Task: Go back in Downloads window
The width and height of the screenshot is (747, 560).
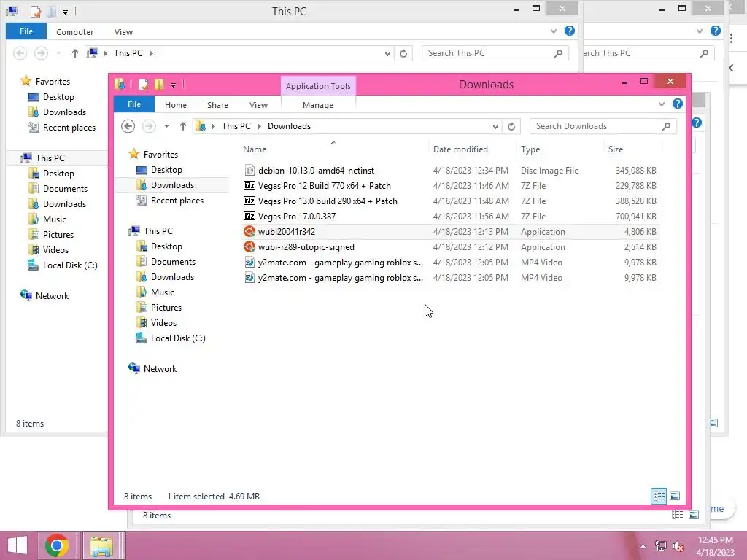Action: coord(128,126)
